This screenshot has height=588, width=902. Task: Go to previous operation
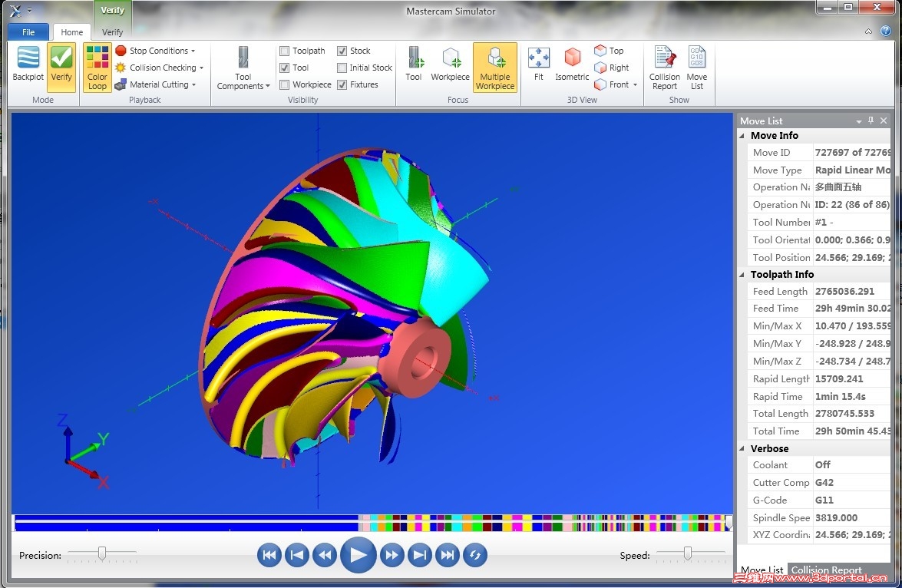297,555
